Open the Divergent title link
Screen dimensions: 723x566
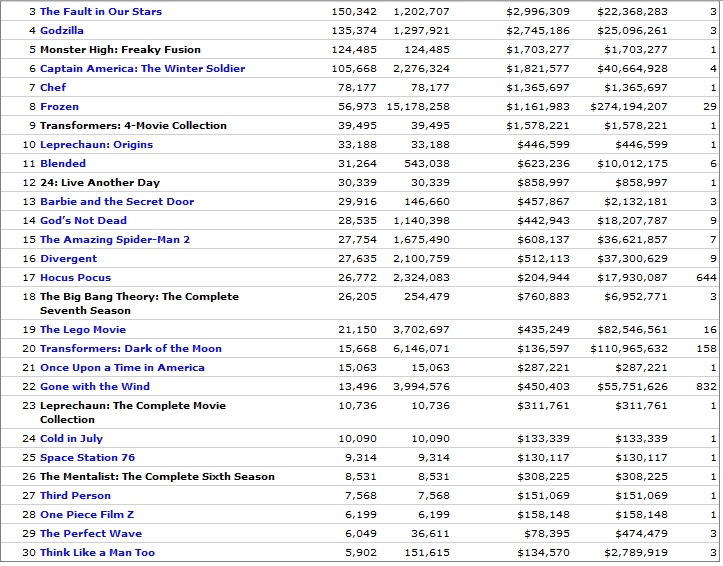tap(68, 259)
